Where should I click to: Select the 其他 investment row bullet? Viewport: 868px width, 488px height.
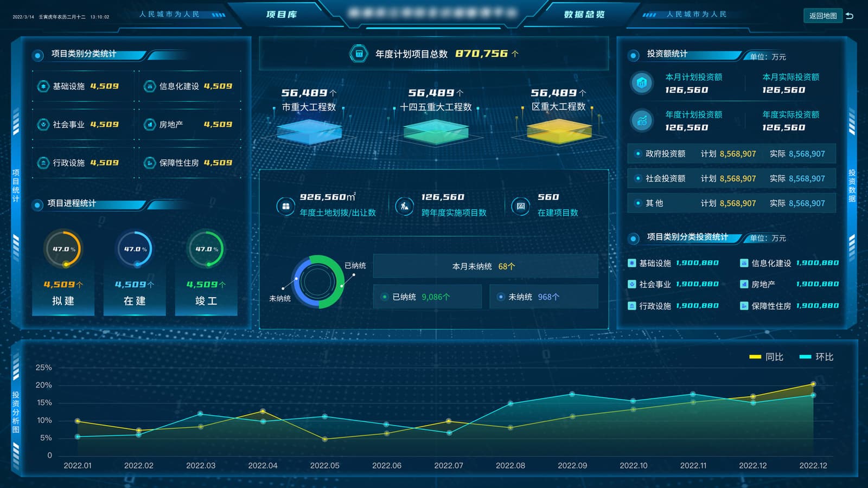tap(638, 203)
